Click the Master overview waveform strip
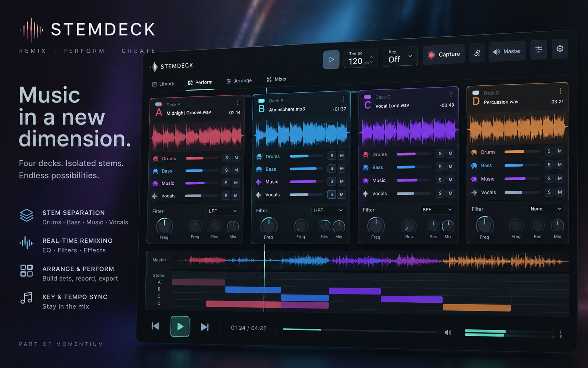 point(370,260)
